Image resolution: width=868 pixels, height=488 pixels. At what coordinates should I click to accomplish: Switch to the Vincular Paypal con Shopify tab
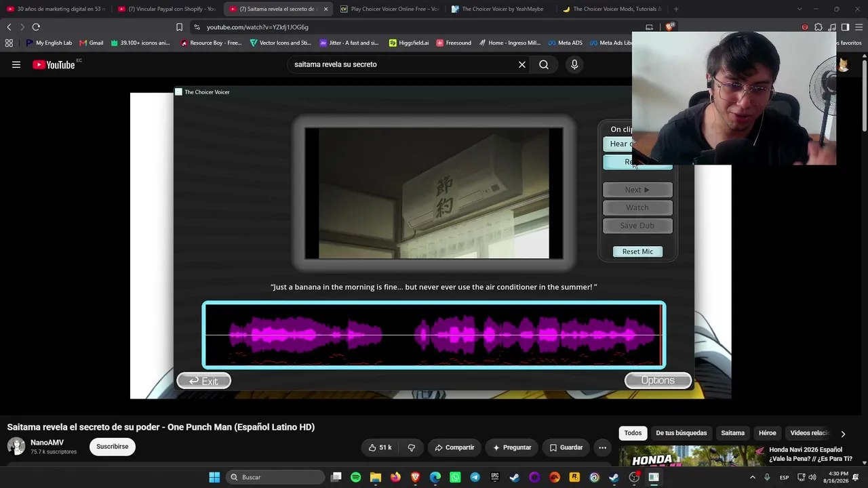click(166, 9)
